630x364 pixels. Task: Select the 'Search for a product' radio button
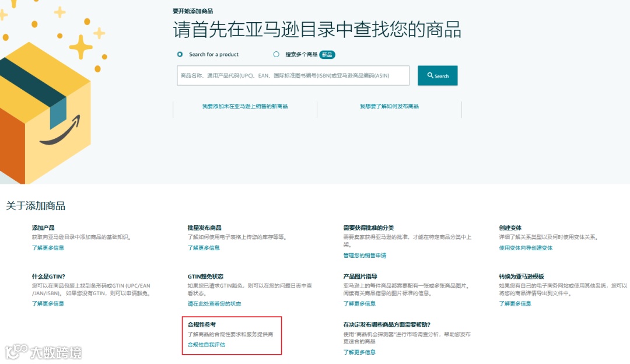pos(180,54)
